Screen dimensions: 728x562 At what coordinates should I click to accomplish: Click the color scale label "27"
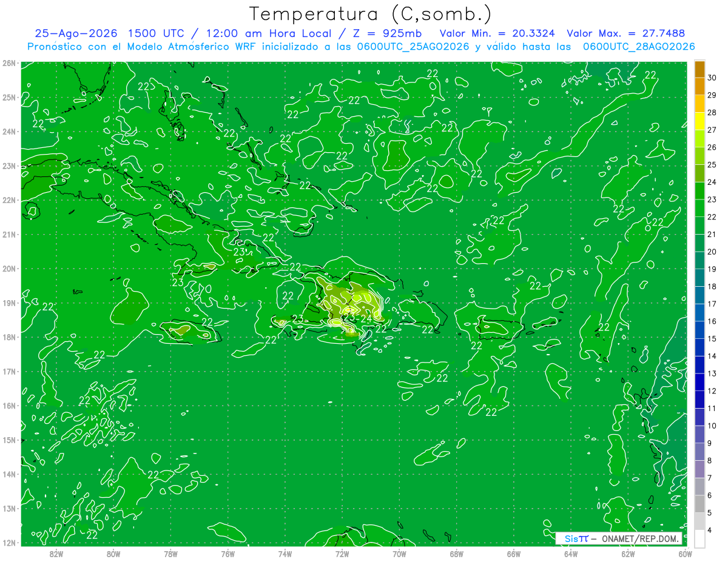[x=712, y=130]
